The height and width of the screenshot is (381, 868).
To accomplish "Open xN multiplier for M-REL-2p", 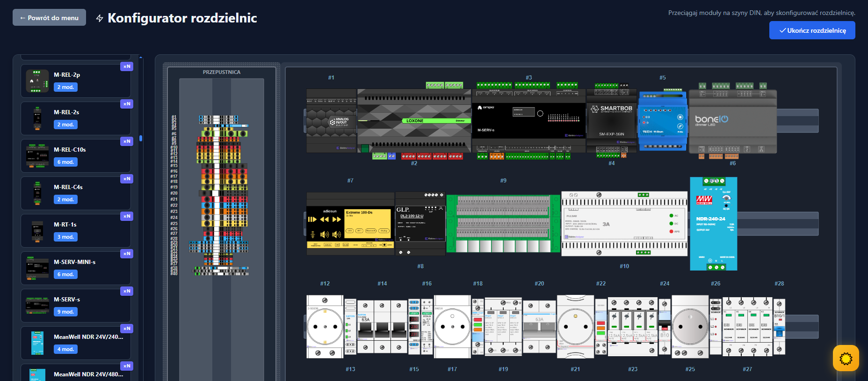I will pyautogui.click(x=127, y=66).
